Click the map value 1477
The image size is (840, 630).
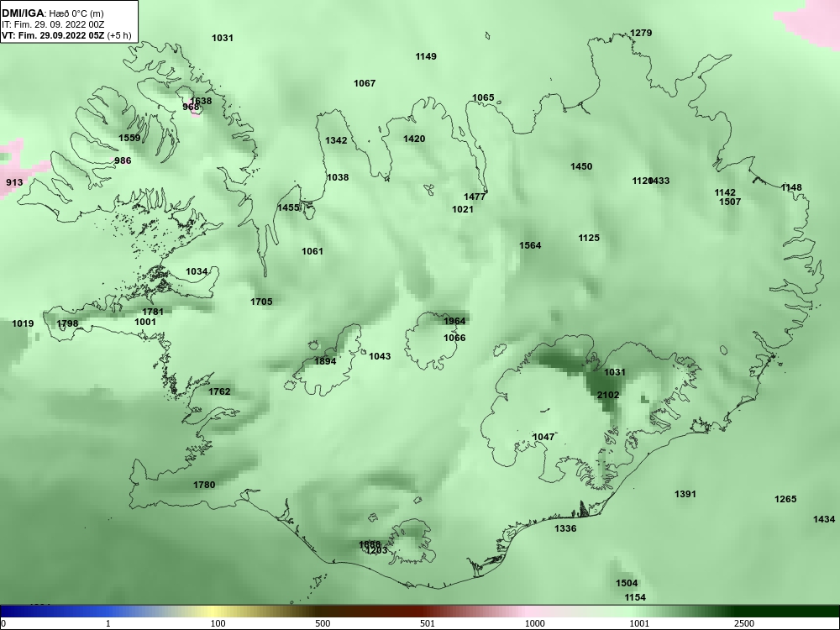tap(475, 197)
